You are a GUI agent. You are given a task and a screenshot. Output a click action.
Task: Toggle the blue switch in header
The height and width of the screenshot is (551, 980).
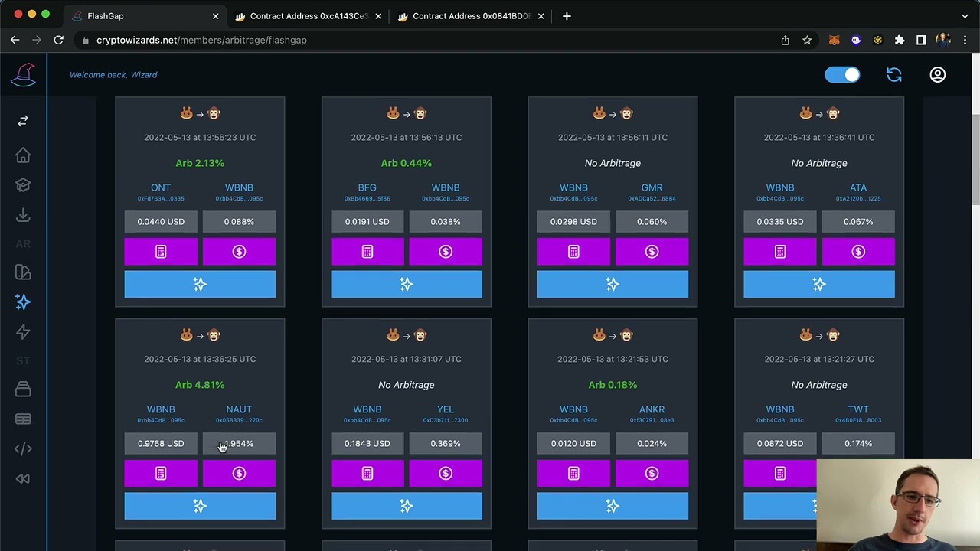842,74
